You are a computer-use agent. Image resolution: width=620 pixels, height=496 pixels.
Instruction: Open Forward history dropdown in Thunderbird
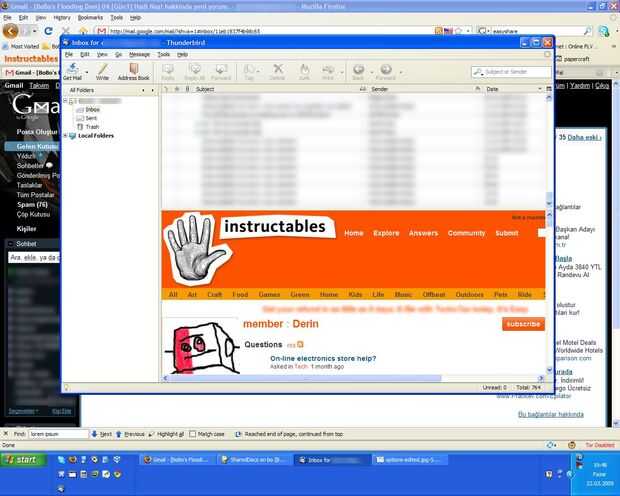tap(401, 72)
